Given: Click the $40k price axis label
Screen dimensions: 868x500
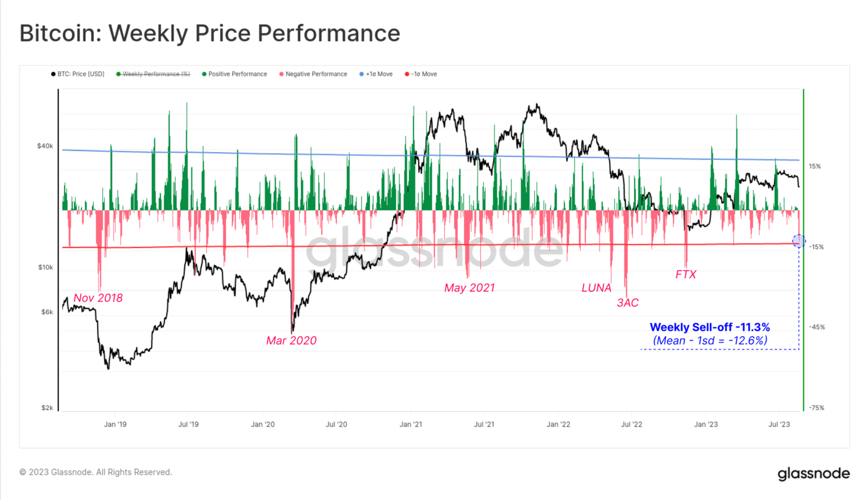Looking at the screenshot, I should 45,146.
